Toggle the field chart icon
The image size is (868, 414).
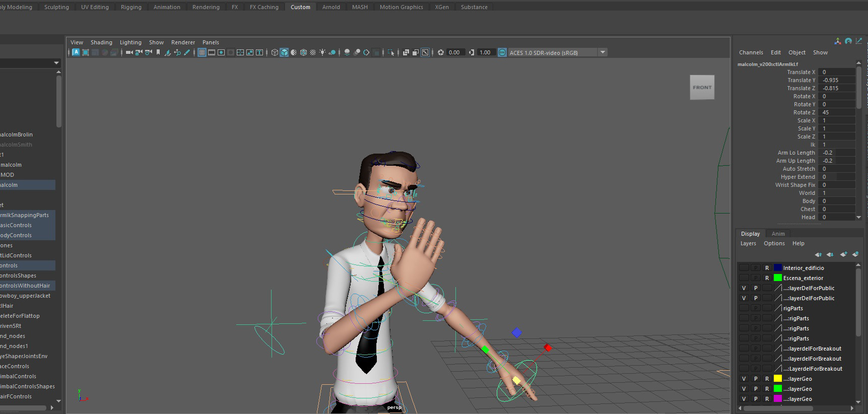tap(240, 52)
